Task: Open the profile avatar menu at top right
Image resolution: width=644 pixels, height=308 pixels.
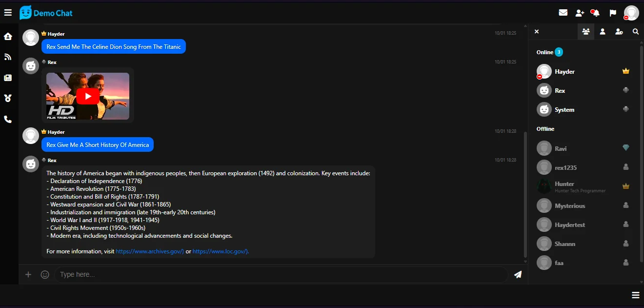Action: click(631, 13)
